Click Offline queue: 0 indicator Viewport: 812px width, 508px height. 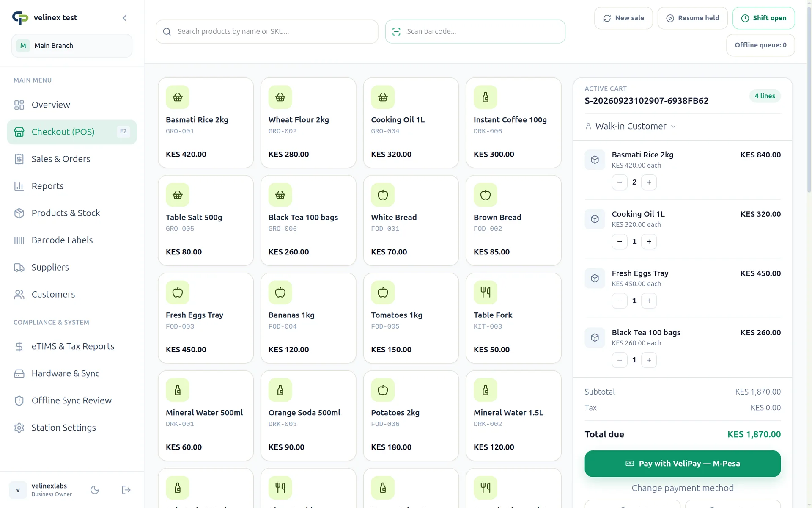pyautogui.click(x=760, y=45)
